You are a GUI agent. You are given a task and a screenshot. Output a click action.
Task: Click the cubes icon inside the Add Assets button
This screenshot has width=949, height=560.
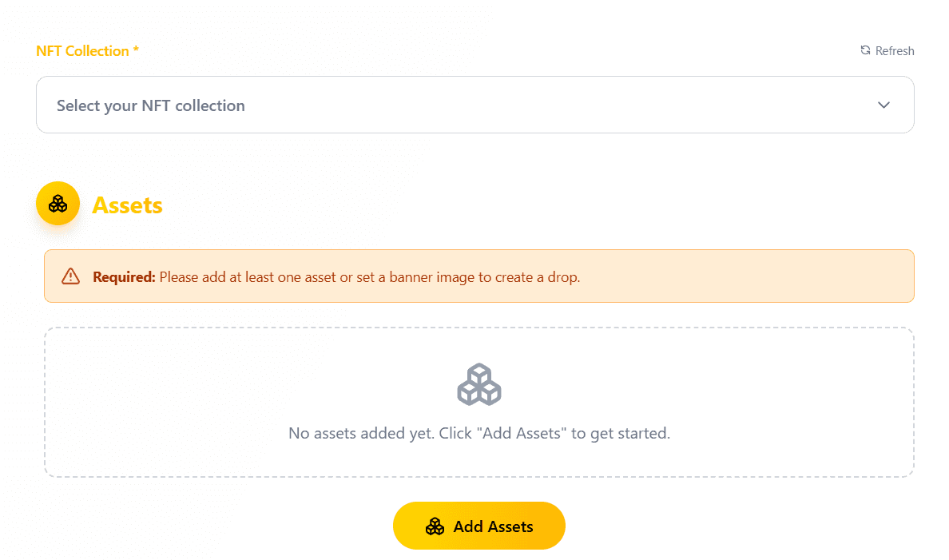point(435,526)
